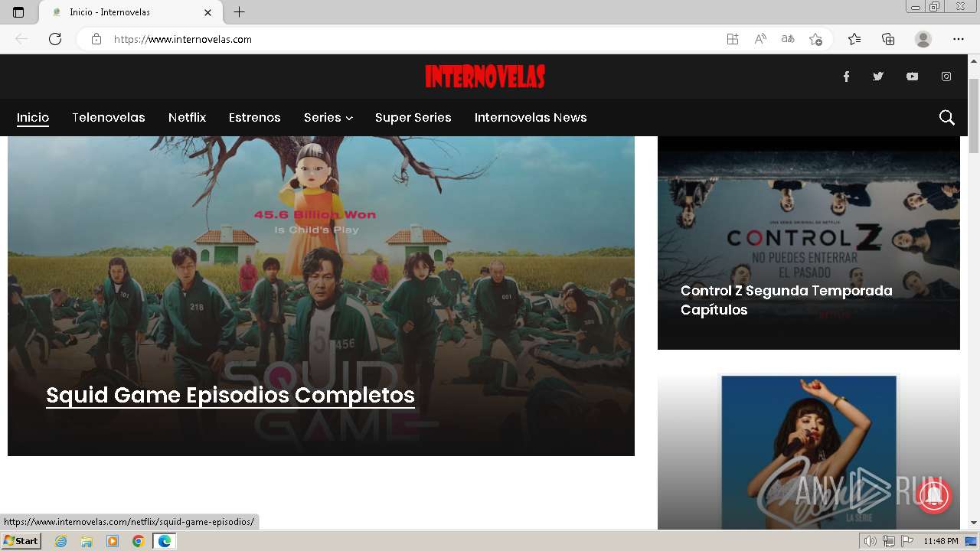Click the Translate page icon

(x=788, y=39)
